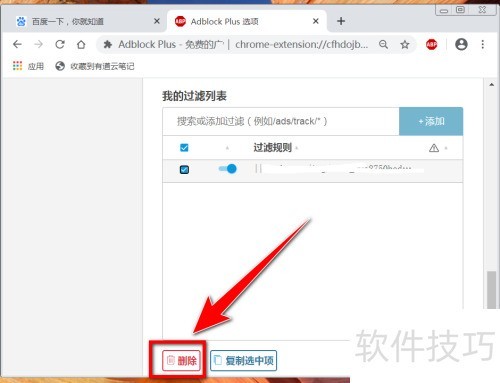Minimize the browser window
The width and height of the screenshot is (500, 383).
[444, 10]
